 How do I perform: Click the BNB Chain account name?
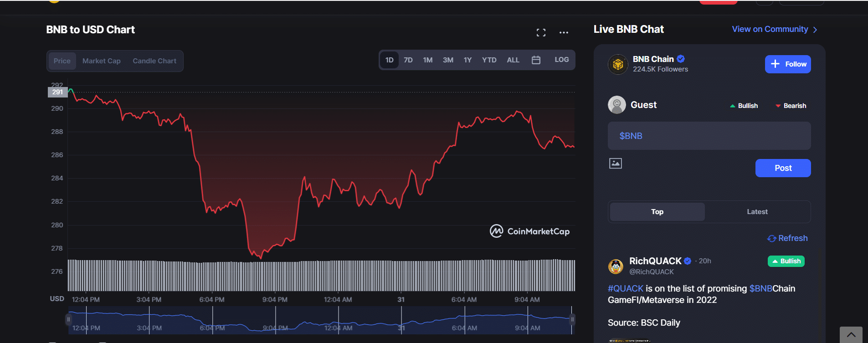pos(653,59)
